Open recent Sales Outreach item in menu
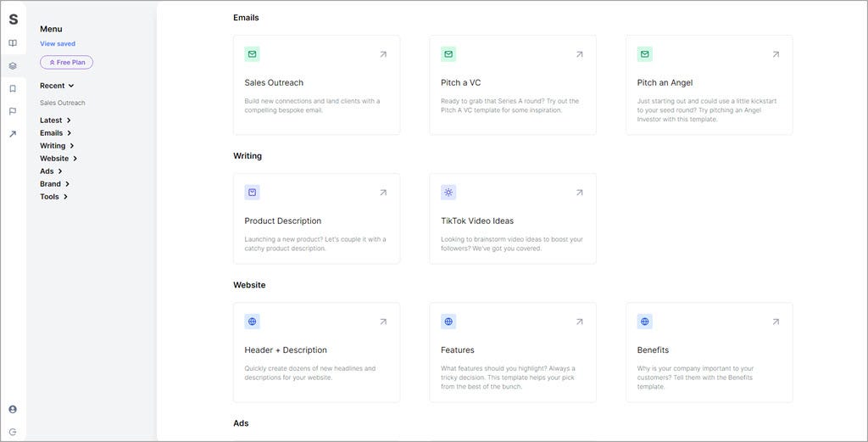 [x=63, y=103]
